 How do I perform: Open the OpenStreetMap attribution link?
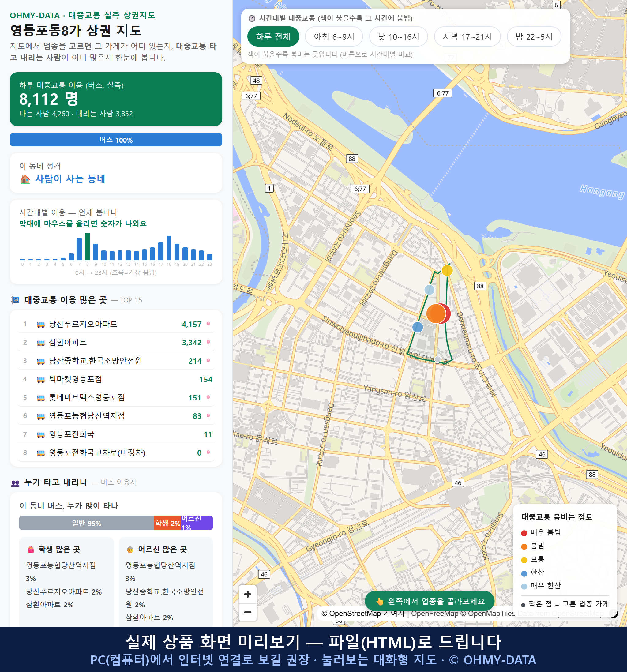click(351, 614)
